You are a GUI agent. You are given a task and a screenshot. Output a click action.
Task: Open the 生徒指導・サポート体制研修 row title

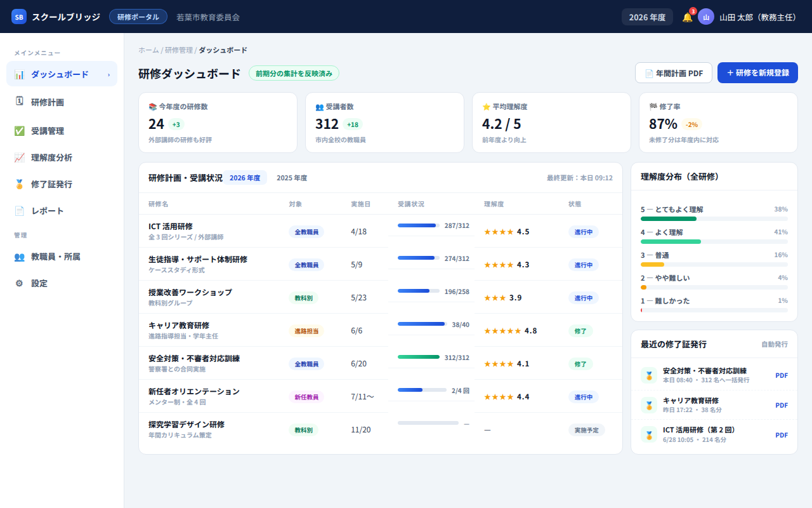(x=198, y=260)
